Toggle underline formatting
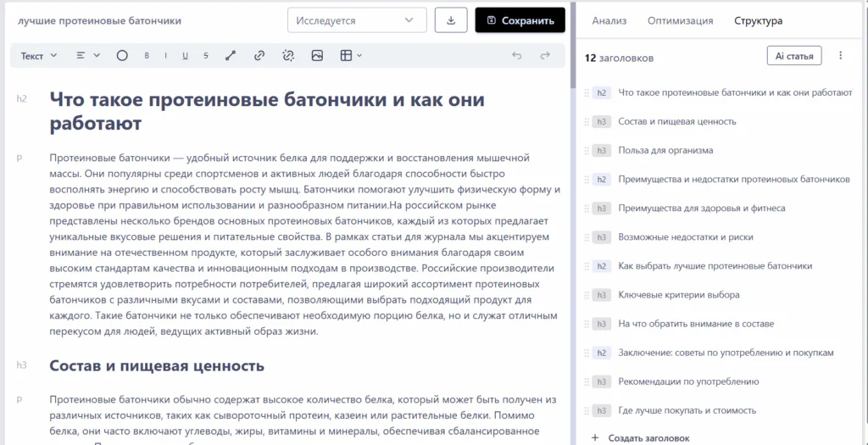868x445 pixels. [x=186, y=55]
